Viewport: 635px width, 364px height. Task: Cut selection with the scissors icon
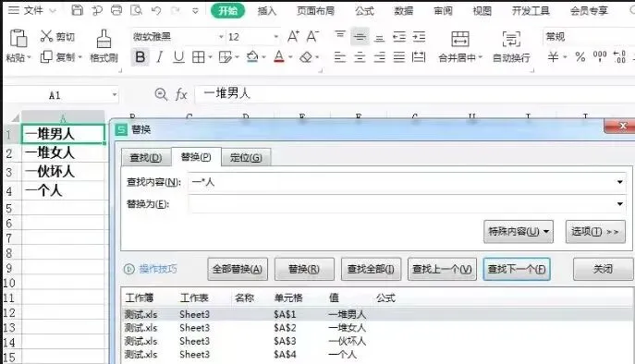(x=46, y=36)
